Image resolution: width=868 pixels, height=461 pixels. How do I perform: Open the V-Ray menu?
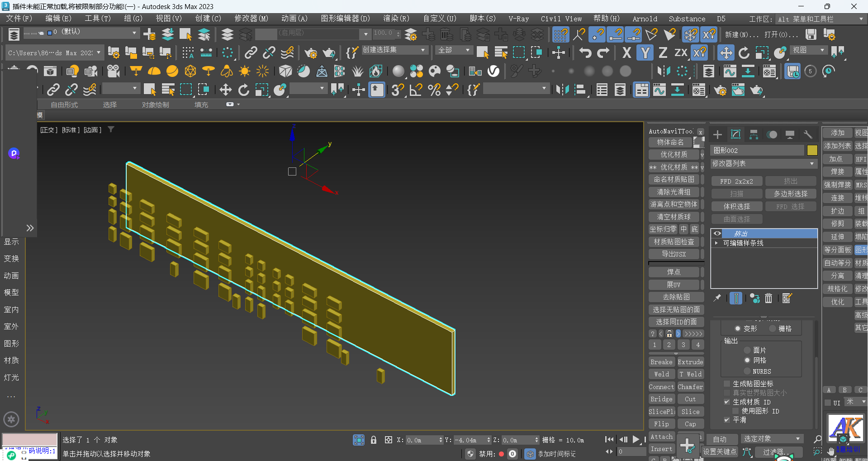coord(519,19)
